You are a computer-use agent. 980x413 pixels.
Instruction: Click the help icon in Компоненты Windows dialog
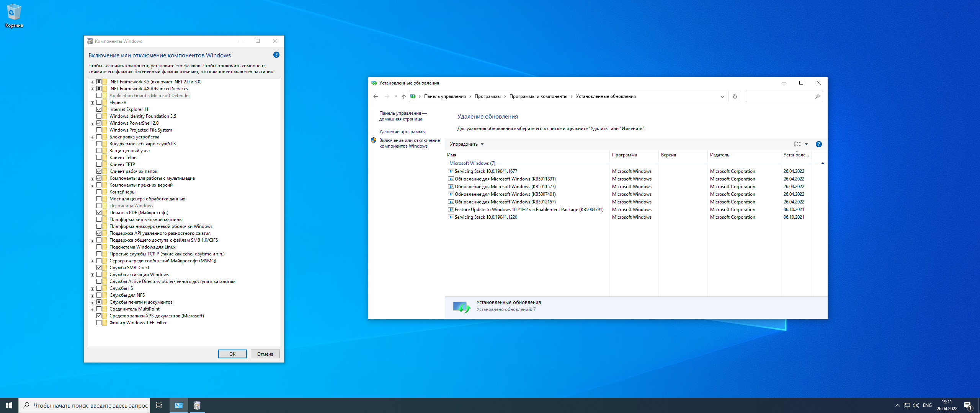pyautogui.click(x=276, y=55)
